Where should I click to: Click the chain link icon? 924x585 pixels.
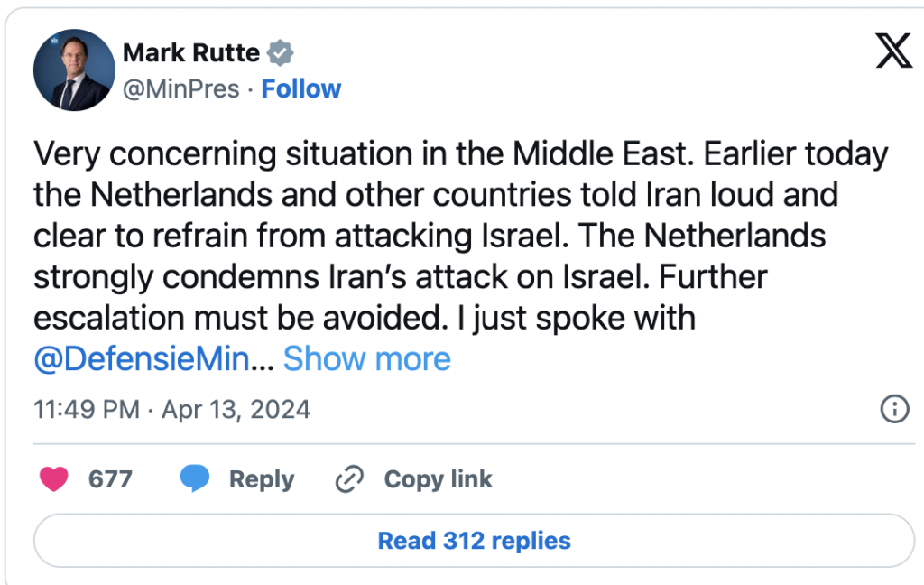point(348,478)
